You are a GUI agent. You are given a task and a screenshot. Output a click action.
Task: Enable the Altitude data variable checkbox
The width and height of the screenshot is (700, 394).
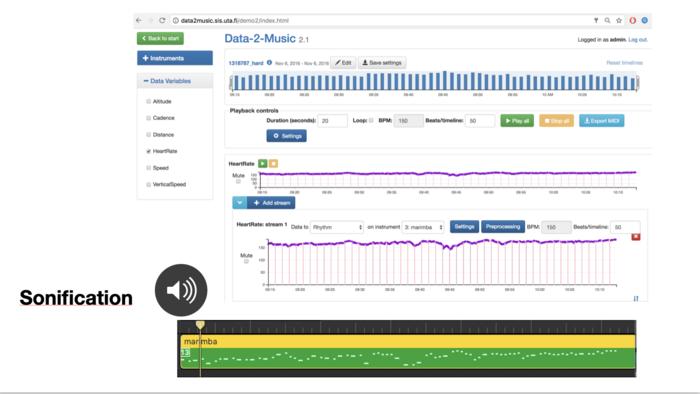(x=149, y=102)
